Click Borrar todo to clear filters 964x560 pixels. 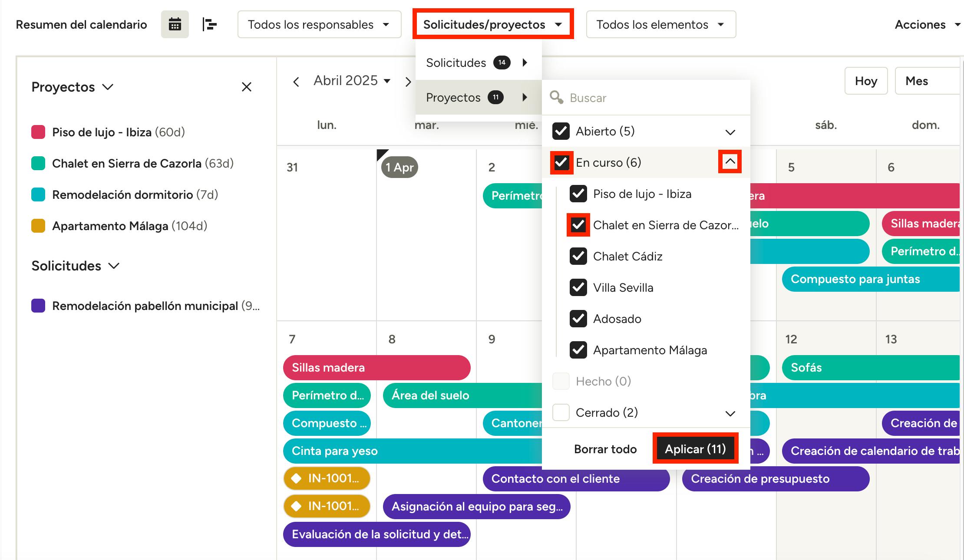(605, 449)
